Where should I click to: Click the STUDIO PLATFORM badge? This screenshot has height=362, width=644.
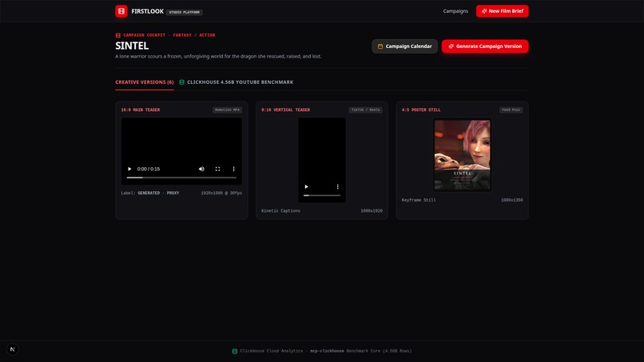(x=185, y=12)
